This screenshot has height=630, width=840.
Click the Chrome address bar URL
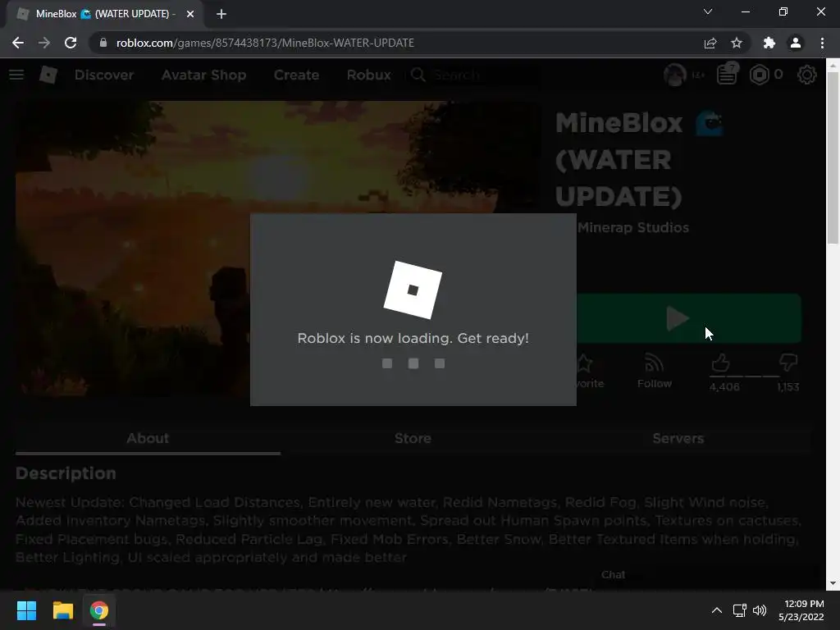point(265,43)
